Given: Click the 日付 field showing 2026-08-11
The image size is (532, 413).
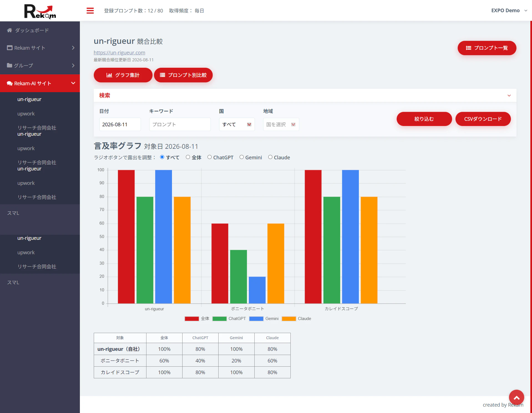Looking at the screenshot, I should point(120,124).
